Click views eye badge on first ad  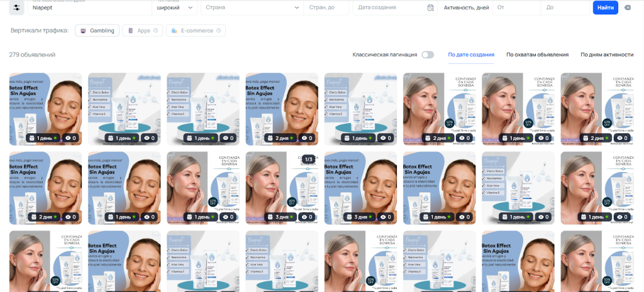point(70,138)
